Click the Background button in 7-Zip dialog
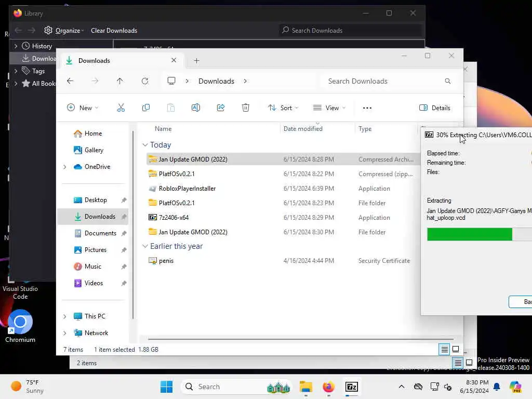The width and height of the screenshot is (532, 399). [x=520, y=302]
